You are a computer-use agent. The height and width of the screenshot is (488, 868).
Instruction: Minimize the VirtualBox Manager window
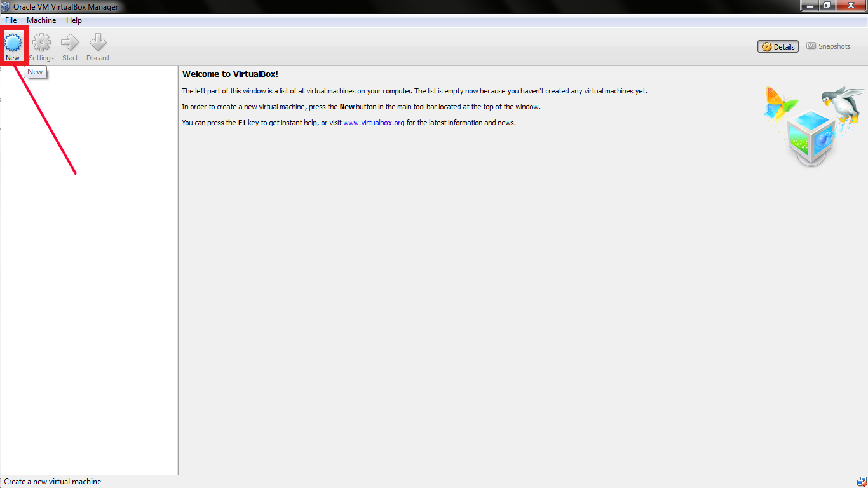(809, 6)
